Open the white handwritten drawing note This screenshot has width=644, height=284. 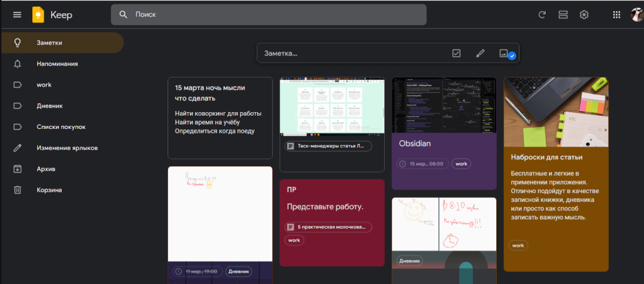coord(220,213)
